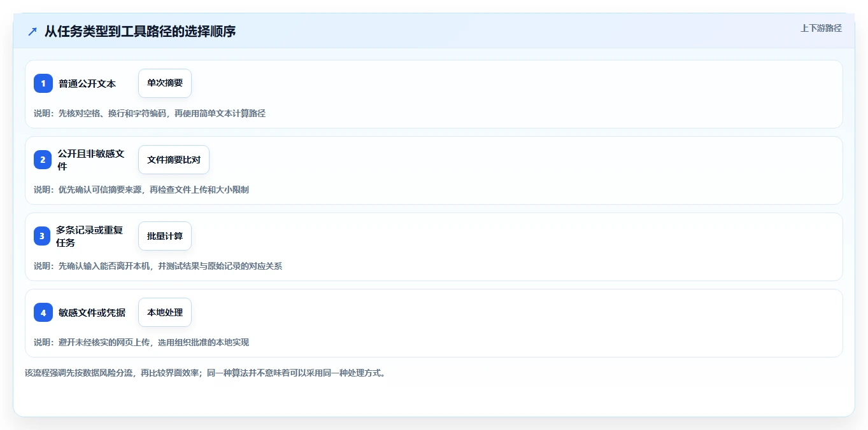Choose the 本地处理 button
This screenshot has height=430, width=868.
tap(165, 312)
